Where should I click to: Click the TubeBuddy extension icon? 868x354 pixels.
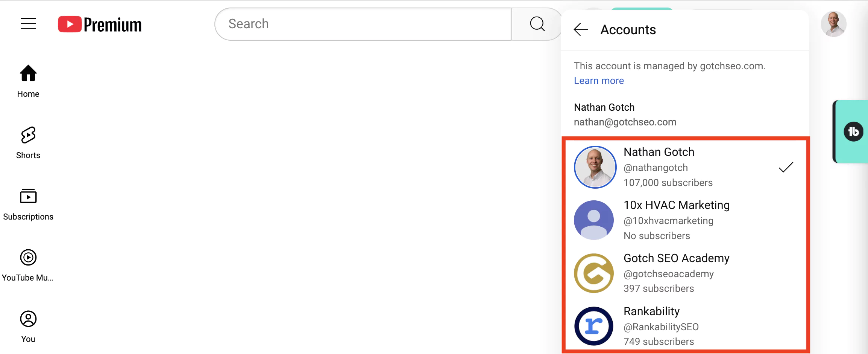tap(853, 131)
